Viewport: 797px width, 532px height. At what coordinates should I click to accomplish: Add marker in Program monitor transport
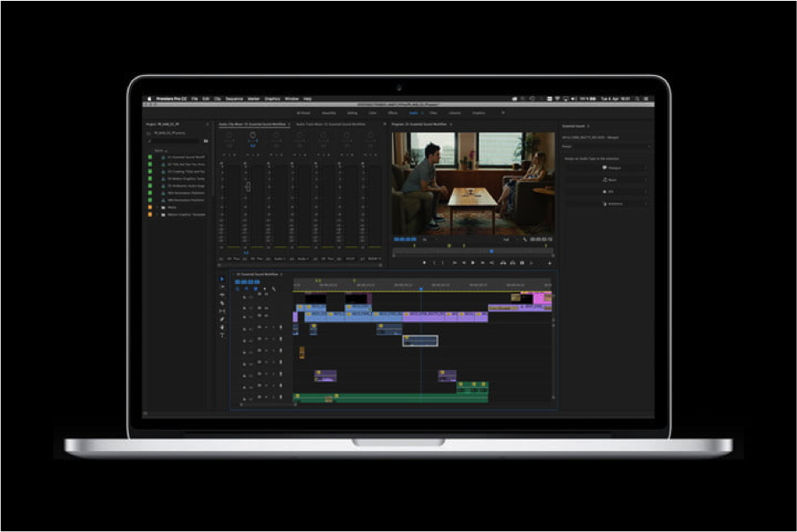tap(424, 263)
